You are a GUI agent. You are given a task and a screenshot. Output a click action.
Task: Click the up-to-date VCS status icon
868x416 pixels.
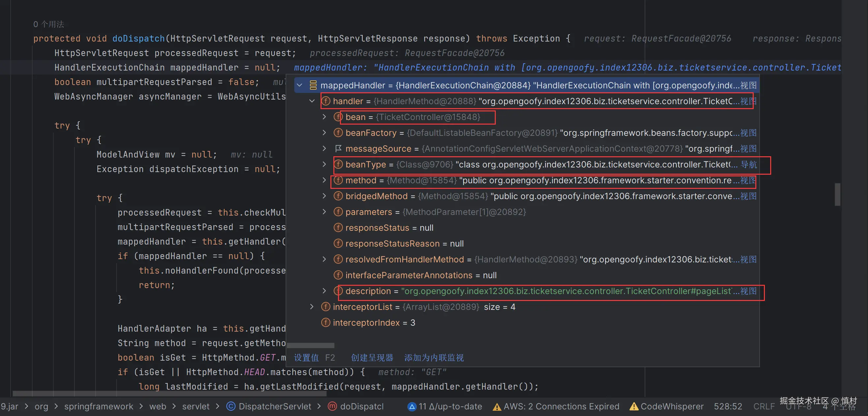click(412, 406)
